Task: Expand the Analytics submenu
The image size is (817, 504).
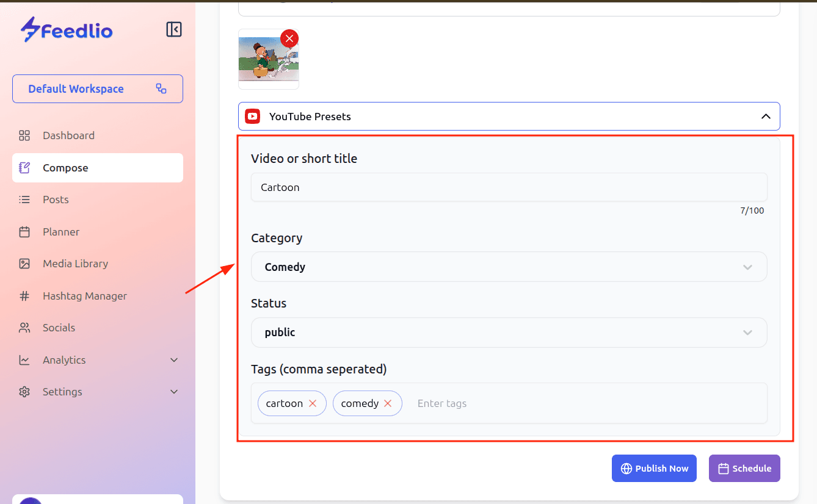Action: 174,360
